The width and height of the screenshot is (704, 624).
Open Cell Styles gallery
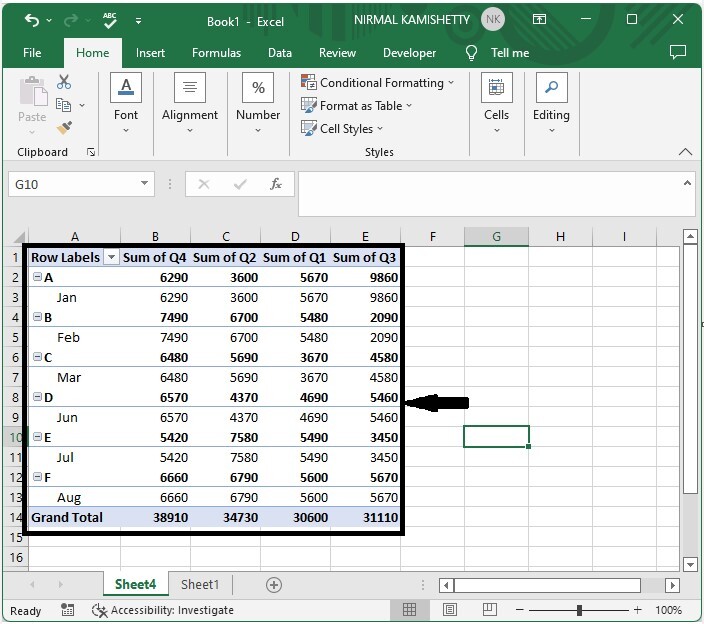click(342, 129)
